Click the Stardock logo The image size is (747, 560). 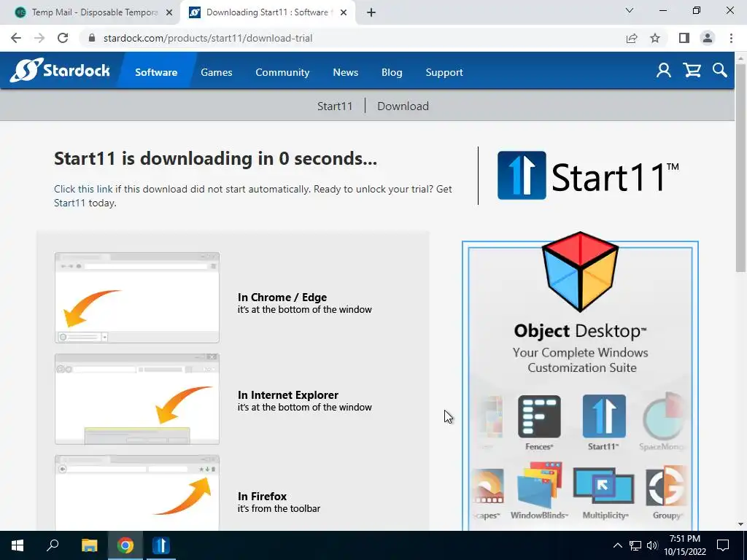(60, 71)
